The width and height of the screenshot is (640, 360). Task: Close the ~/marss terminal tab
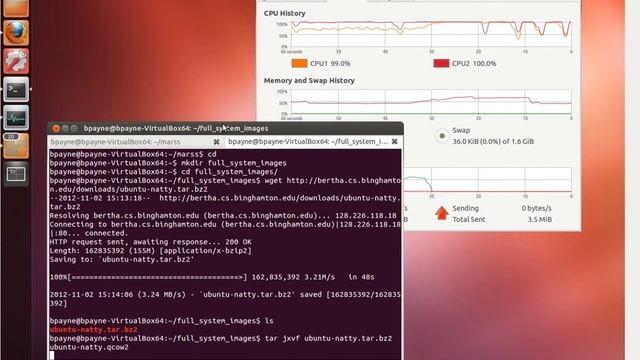[x=216, y=142]
